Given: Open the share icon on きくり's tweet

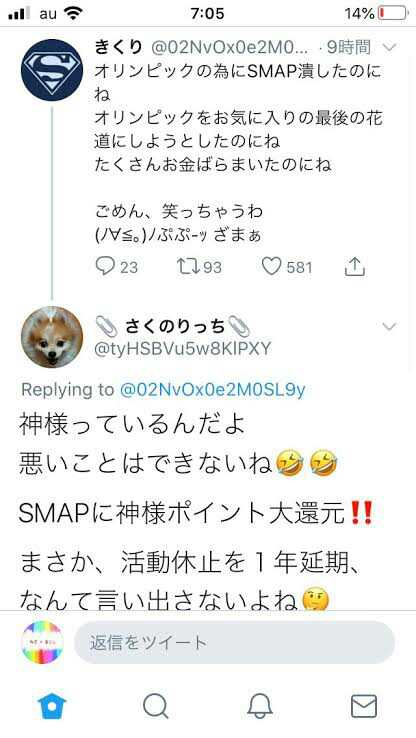Looking at the screenshot, I should 355,266.
